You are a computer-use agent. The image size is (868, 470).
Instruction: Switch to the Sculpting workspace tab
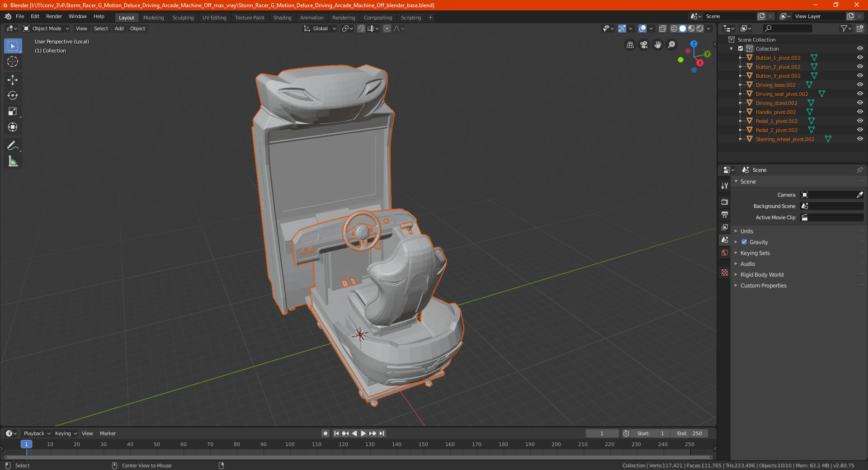[183, 18]
